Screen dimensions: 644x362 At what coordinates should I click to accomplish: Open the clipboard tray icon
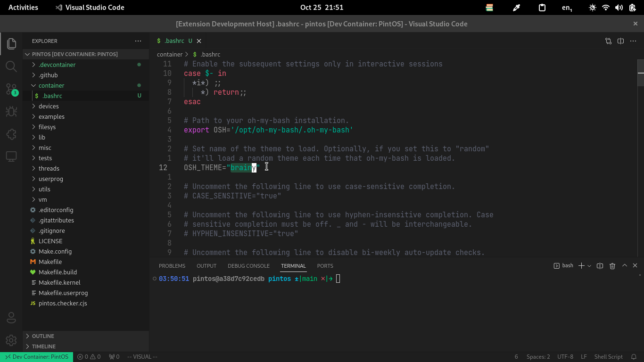542,8
